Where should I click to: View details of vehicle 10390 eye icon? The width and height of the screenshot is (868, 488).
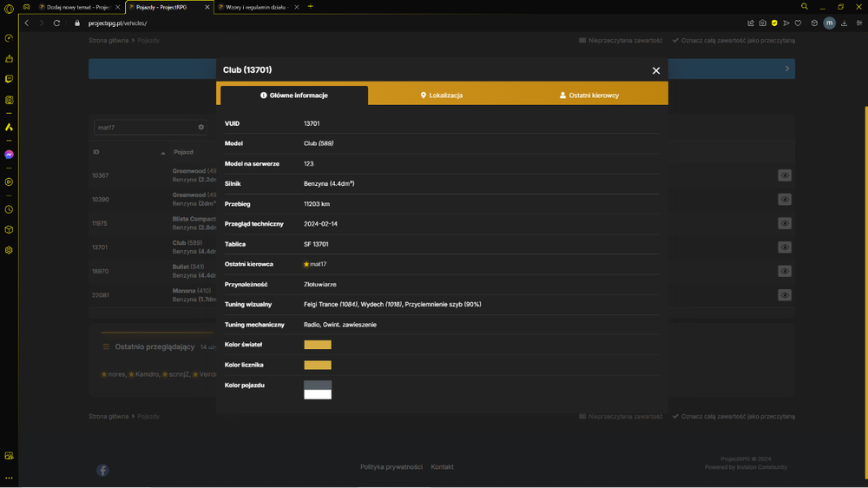point(785,200)
